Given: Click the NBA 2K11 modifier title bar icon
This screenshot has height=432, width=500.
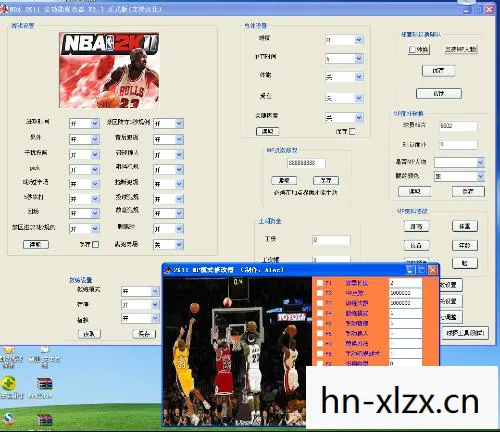Looking at the screenshot, I should tap(4, 9).
